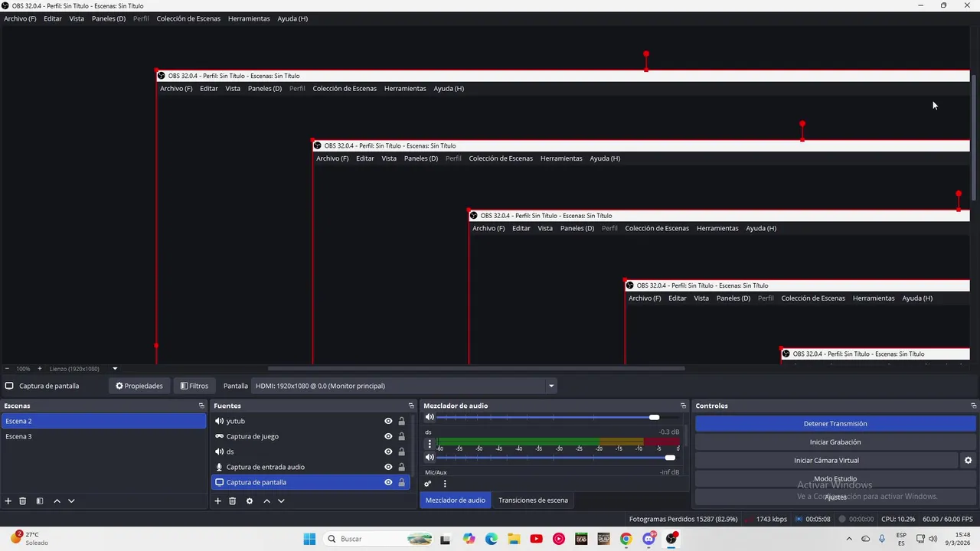Add a new source with the plus icon
980x551 pixels.
click(x=217, y=500)
